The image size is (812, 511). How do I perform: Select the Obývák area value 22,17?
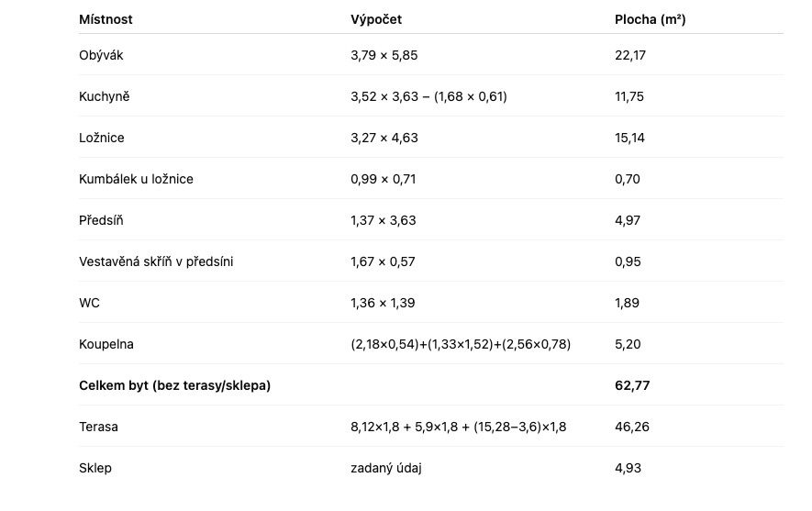coord(630,55)
